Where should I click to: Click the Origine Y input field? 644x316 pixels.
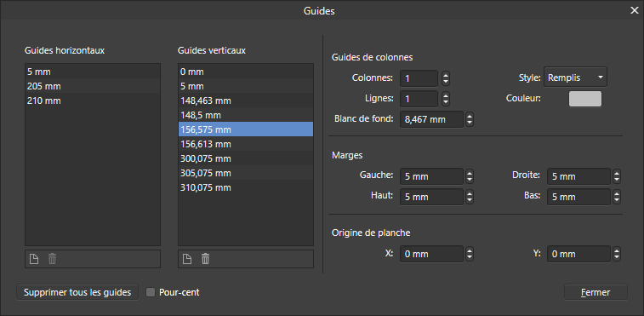[x=578, y=254]
